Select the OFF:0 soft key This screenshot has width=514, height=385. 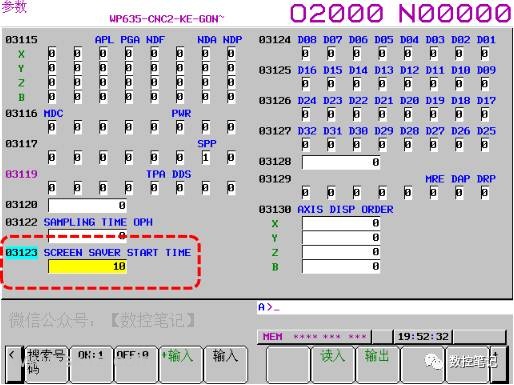[136, 364]
